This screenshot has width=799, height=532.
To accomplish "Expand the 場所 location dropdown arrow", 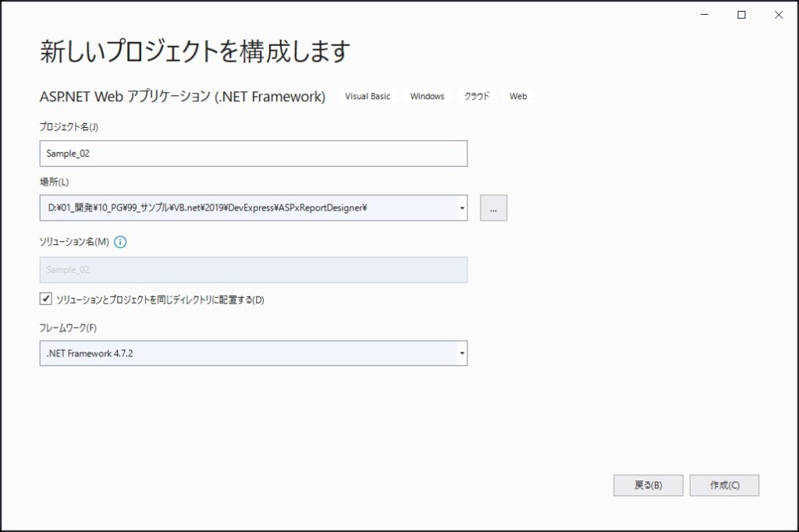I will pos(462,208).
